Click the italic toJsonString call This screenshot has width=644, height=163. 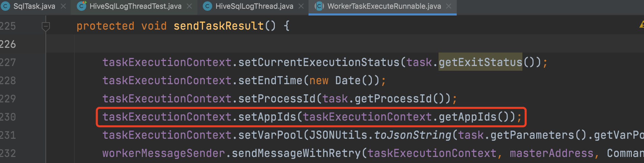tap(413, 135)
